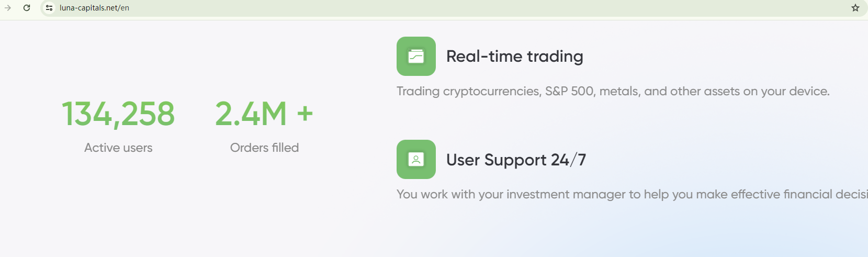Open site information icon beside URL

point(49,8)
